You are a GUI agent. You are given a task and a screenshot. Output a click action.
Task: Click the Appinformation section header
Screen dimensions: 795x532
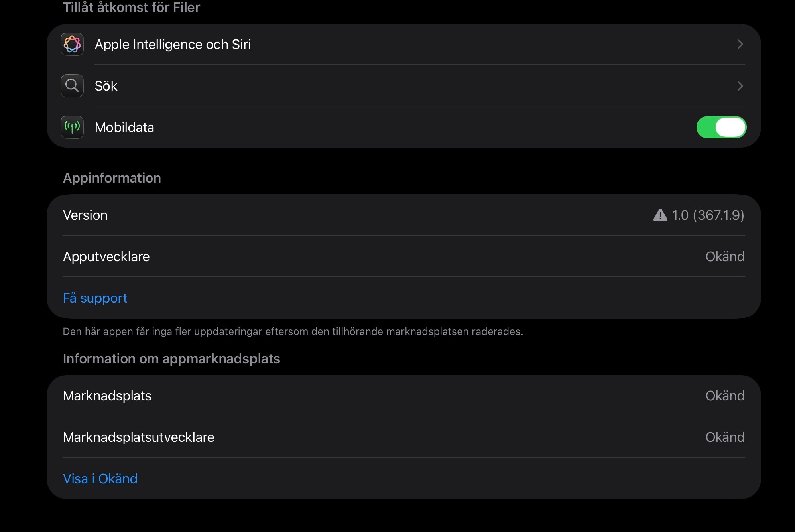[112, 178]
